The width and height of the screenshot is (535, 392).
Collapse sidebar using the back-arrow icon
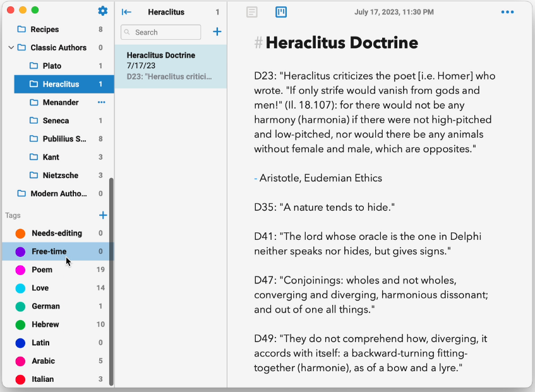point(126,12)
